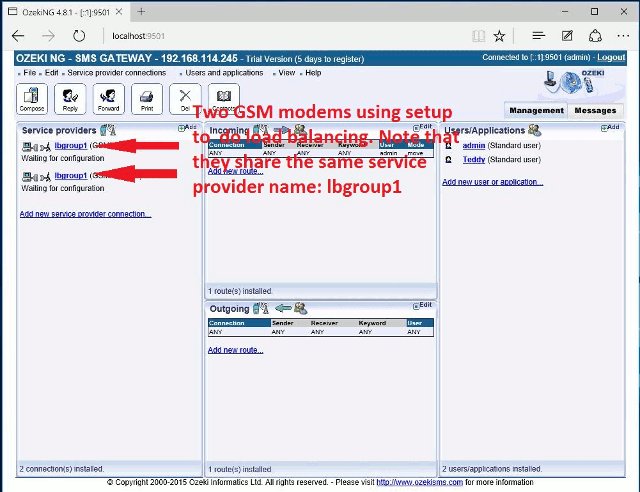Open Service provider connections menu
Image resolution: width=640 pixels, height=492 pixels.
pos(117,73)
